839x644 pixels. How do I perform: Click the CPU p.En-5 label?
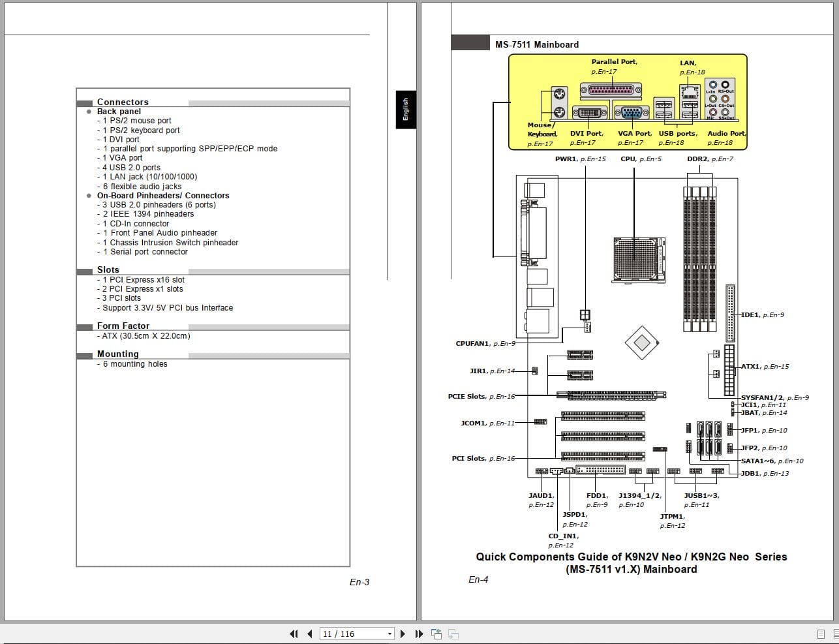(x=641, y=159)
